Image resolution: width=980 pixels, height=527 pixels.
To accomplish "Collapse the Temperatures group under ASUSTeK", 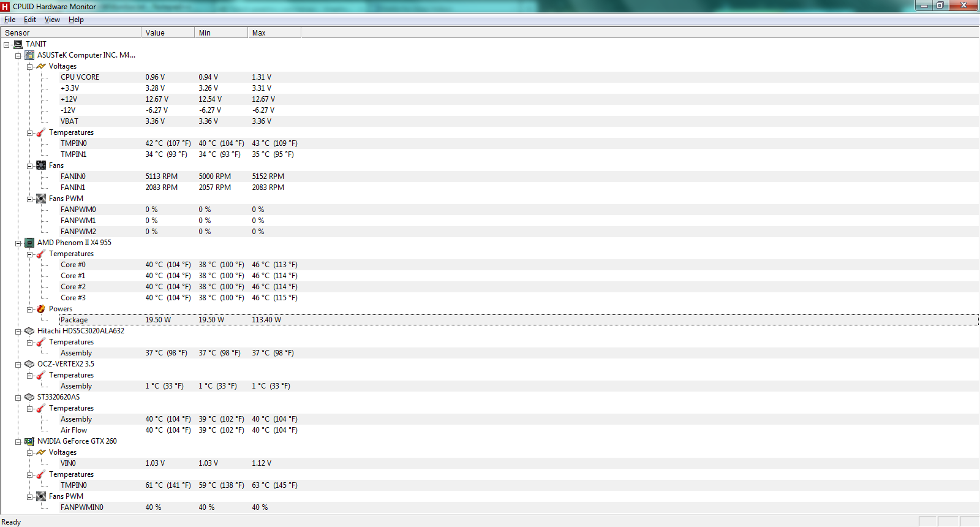I will tap(29, 133).
